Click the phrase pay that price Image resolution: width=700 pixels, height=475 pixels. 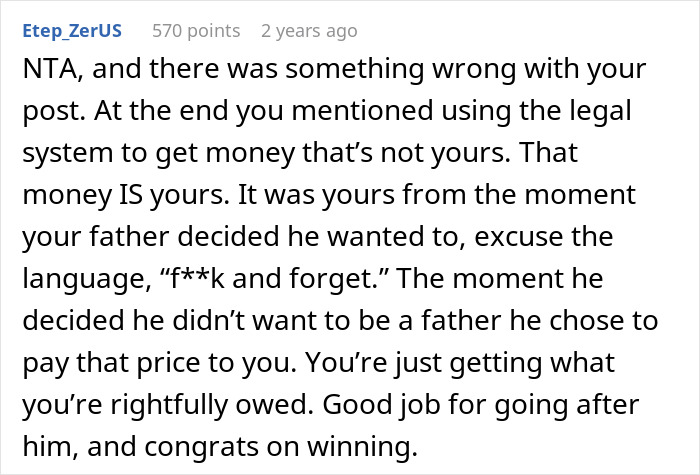pos(110,362)
